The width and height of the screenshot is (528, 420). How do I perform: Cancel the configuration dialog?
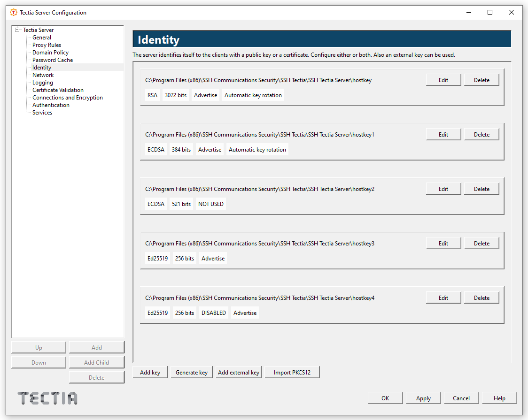461,398
